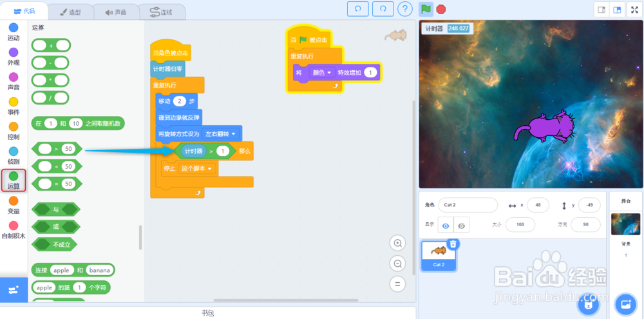Open the choose a sprite button

pyautogui.click(x=589, y=305)
